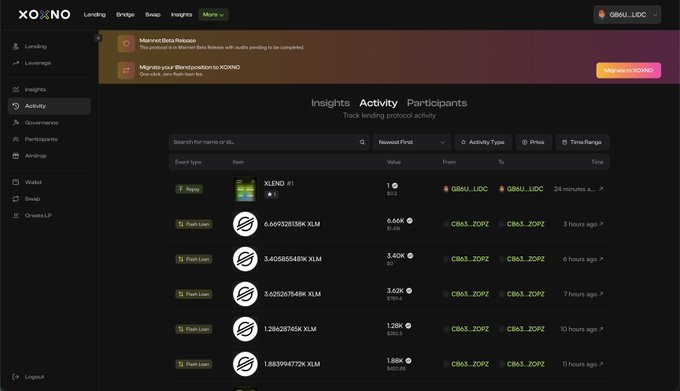Click the XLEND #1 item name
This screenshot has width=680, height=391.
coord(278,183)
